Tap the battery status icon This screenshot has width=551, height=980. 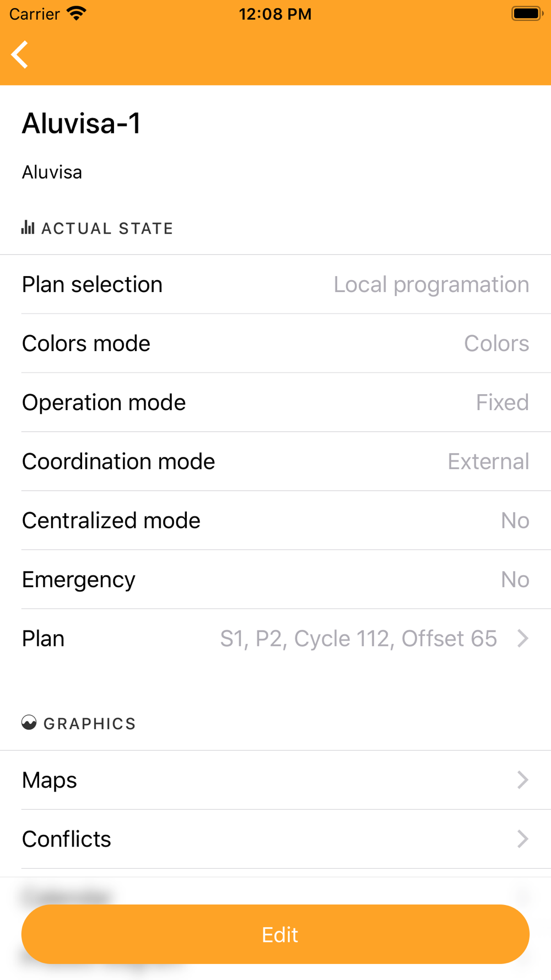(527, 13)
